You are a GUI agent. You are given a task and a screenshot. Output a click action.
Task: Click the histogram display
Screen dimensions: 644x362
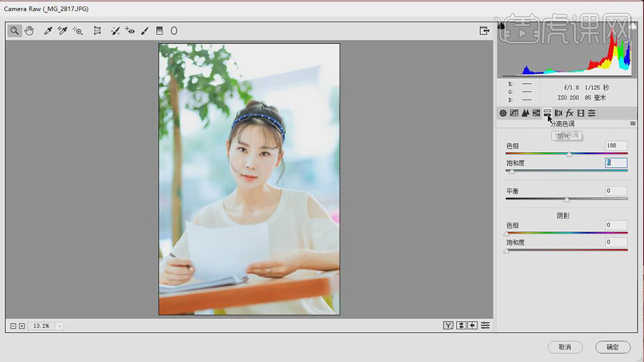coord(567,49)
